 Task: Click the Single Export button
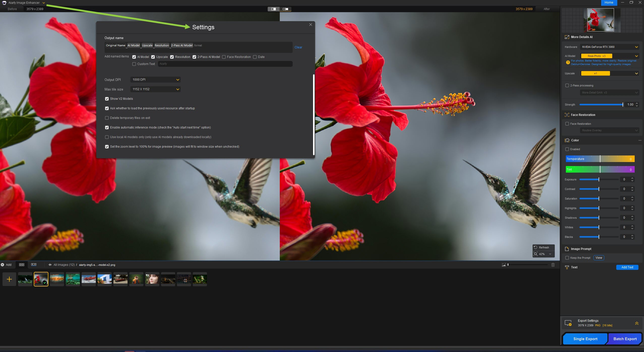tap(585, 339)
